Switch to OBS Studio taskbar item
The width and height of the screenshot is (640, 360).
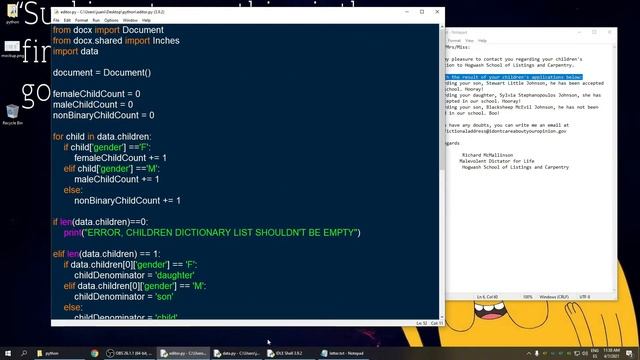tap(129, 353)
